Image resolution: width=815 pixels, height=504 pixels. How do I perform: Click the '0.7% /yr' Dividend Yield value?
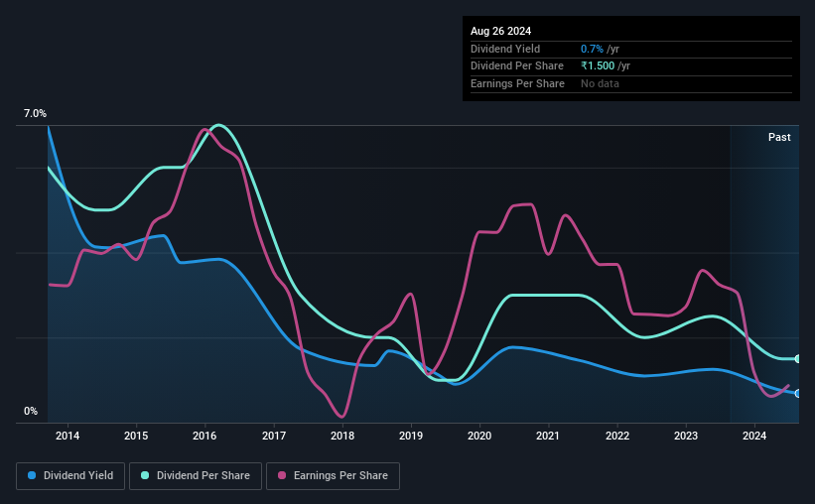tap(600, 49)
